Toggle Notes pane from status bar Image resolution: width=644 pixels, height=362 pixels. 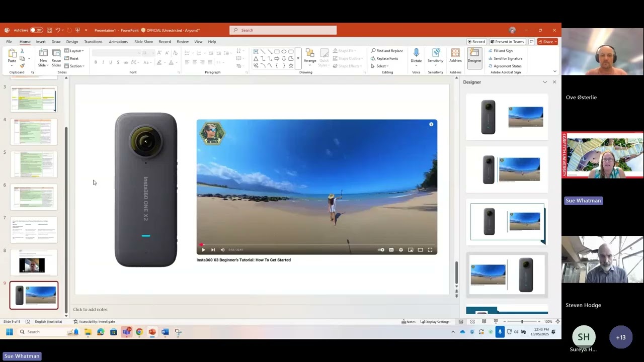click(409, 322)
